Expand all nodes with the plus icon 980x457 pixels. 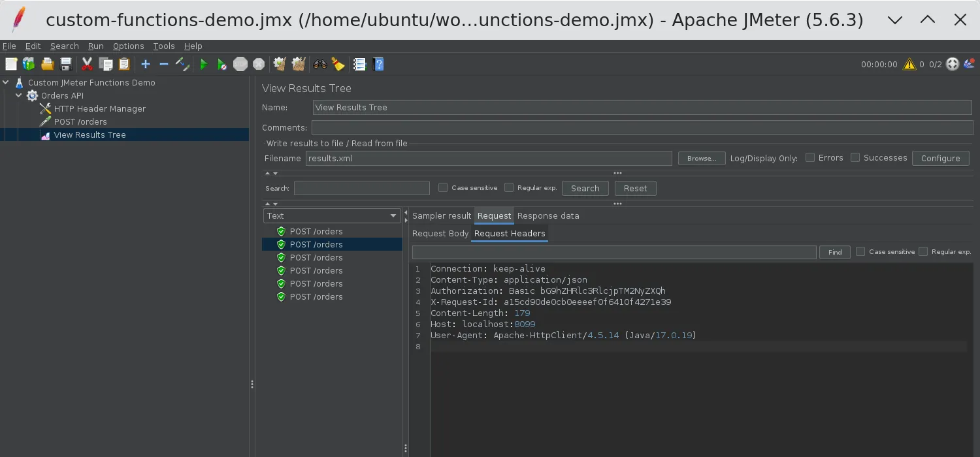point(146,64)
